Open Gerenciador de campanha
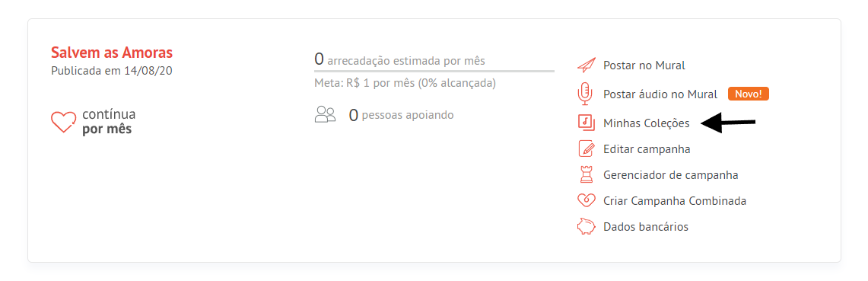 click(x=671, y=175)
